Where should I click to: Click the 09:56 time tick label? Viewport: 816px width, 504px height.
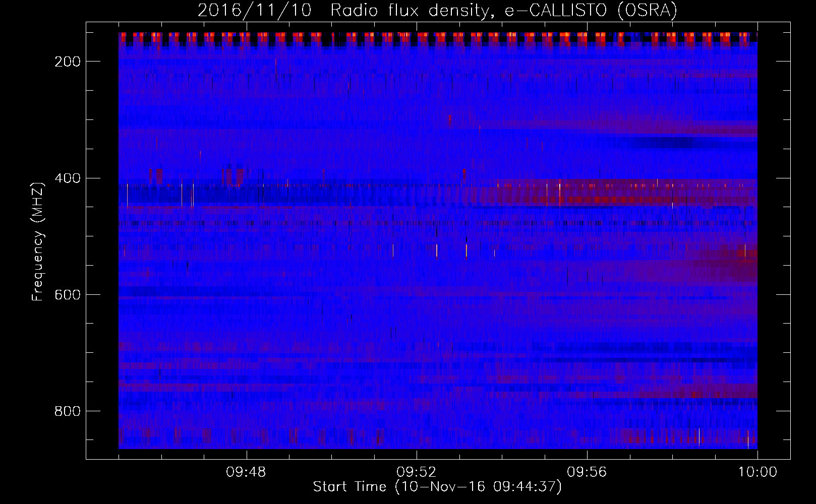(587, 472)
